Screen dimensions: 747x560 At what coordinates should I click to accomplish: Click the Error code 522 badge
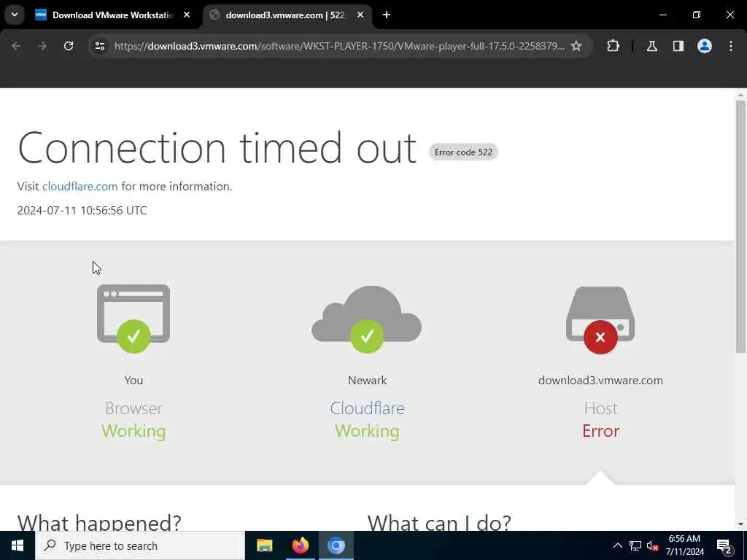[463, 152]
